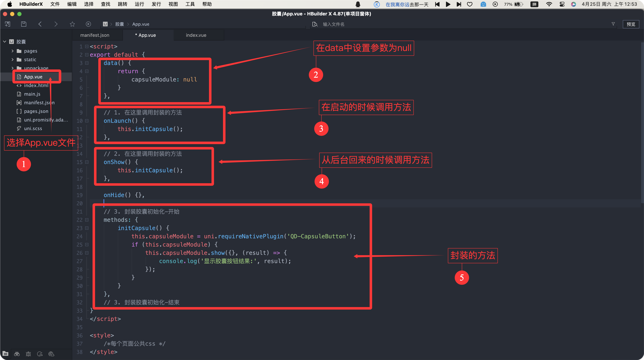Open the 发行 menu

tap(156, 4)
